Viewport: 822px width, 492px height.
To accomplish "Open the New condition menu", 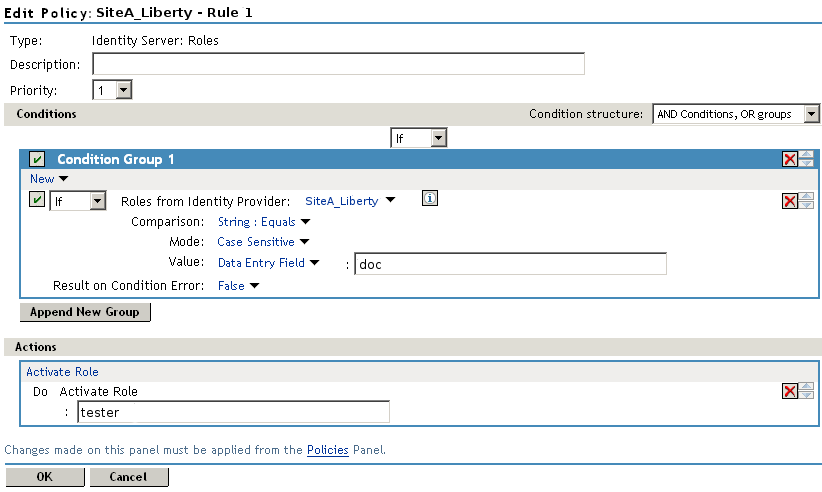I will 48,179.
